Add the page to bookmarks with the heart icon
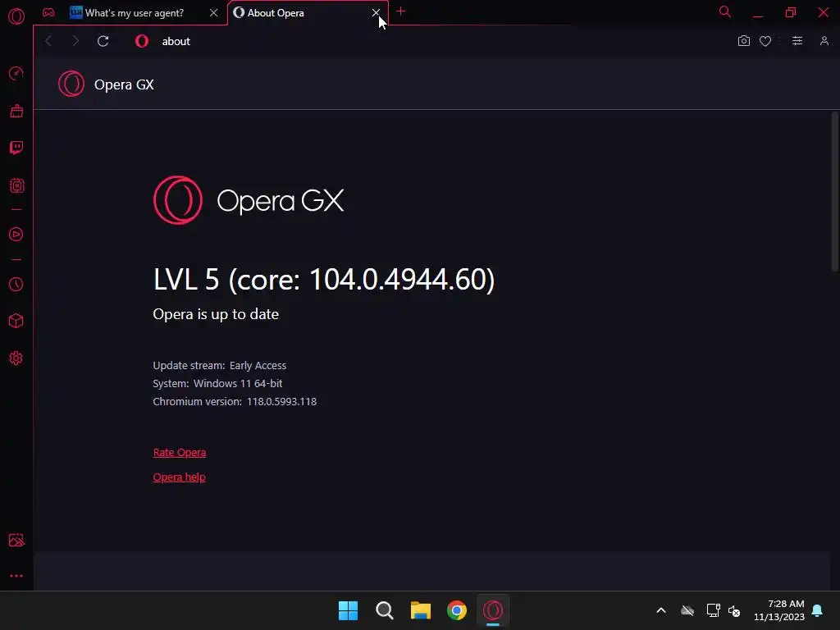 coord(765,41)
